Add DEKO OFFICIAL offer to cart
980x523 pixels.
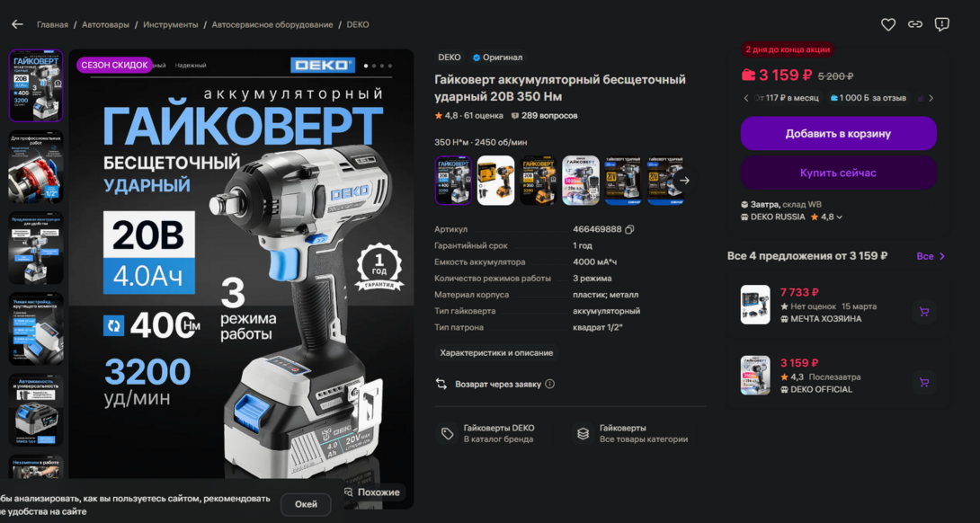(924, 383)
